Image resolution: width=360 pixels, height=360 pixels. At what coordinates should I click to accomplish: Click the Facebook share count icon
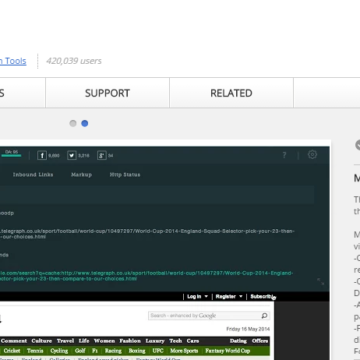[x=42, y=155]
